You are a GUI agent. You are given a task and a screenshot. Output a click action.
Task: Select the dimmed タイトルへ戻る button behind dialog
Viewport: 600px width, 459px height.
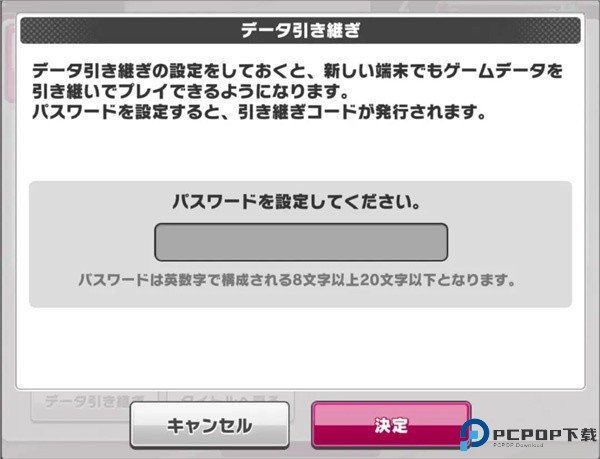point(231,397)
